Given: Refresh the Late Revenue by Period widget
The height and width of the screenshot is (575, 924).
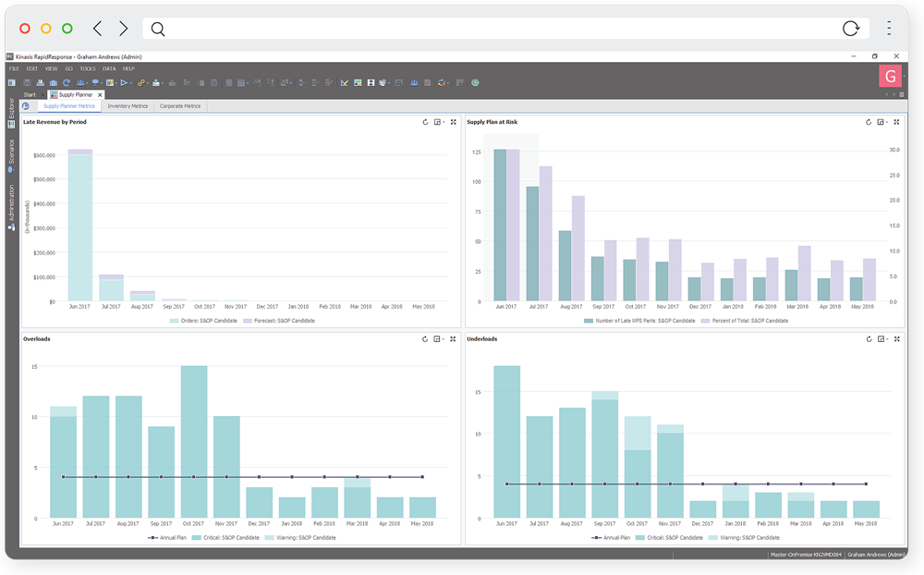Looking at the screenshot, I should click(425, 122).
